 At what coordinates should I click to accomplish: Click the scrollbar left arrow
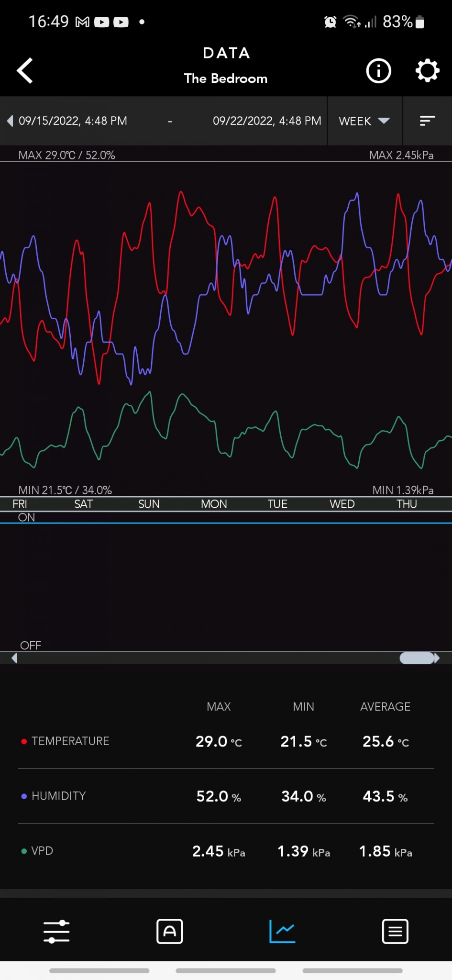(14, 658)
